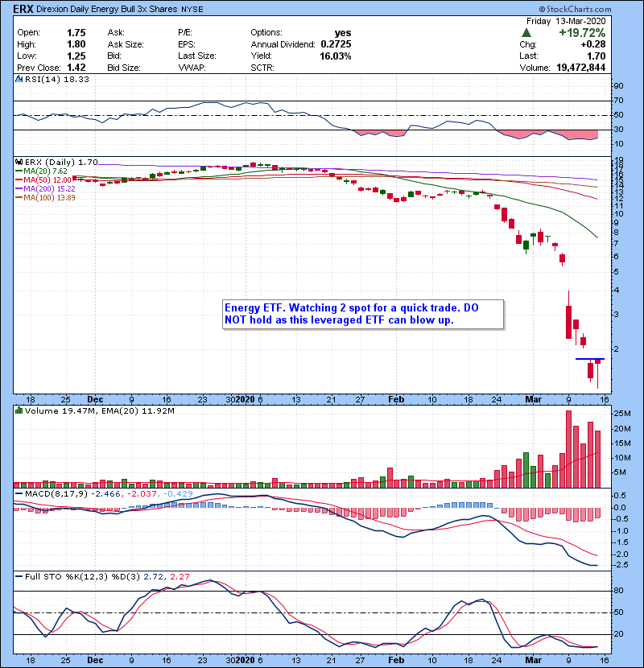Screen dimensions: 644x668
Task: Click the ERX ticker symbol in the header
Action: pos(23,9)
